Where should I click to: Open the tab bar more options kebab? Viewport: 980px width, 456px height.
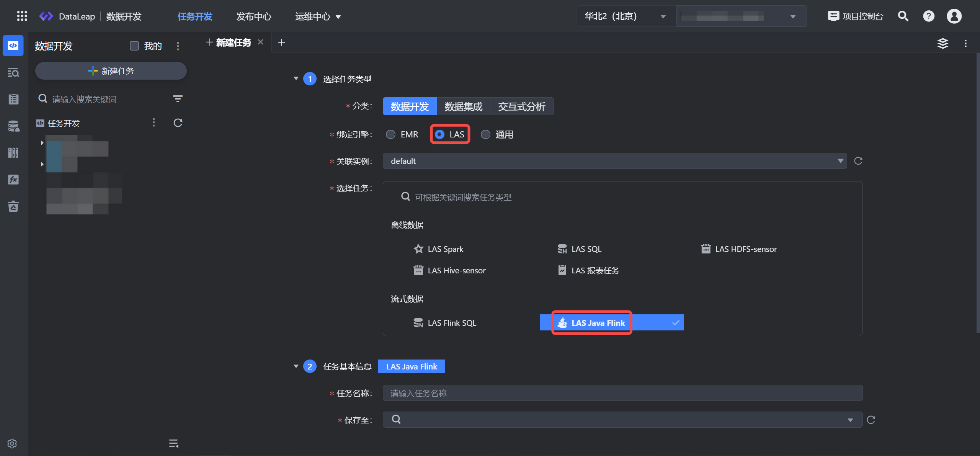point(965,43)
